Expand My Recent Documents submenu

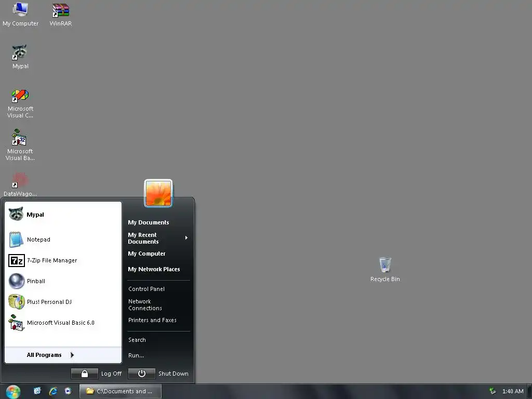point(158,238)
